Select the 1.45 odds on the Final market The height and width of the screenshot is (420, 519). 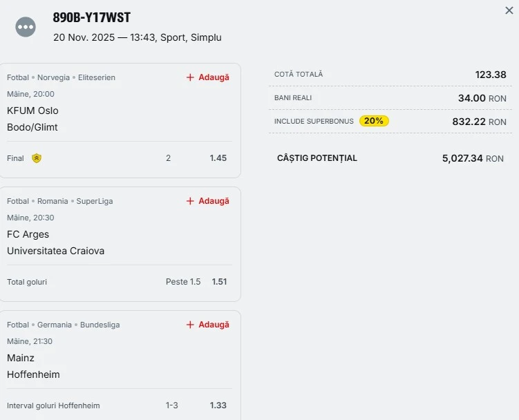(218, 158)
